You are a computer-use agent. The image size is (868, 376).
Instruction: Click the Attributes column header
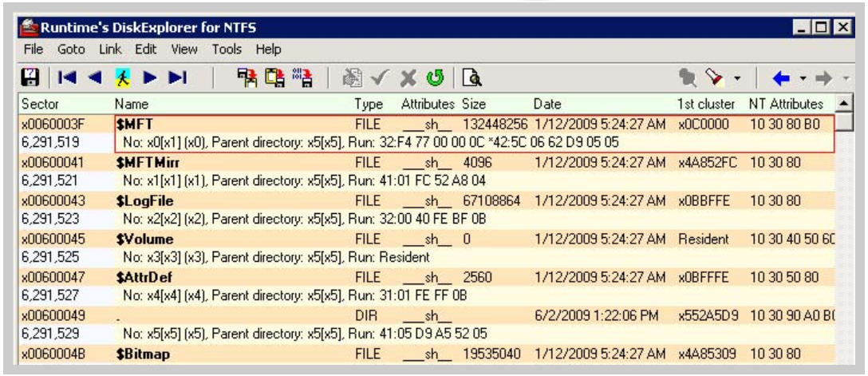(x=428, y=104)
